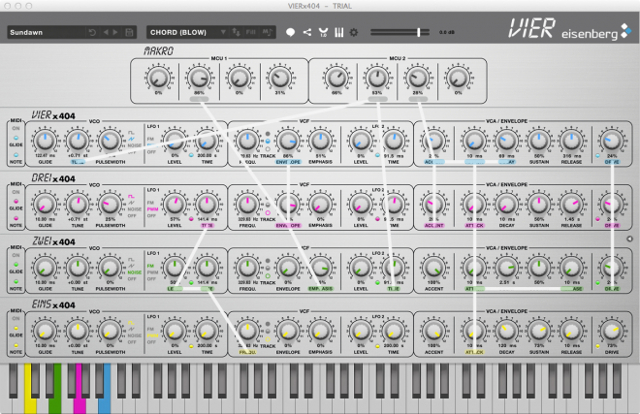640x414 pixels.
Task: Toggle VIER DRIVE LED
Action: [598, 156]
